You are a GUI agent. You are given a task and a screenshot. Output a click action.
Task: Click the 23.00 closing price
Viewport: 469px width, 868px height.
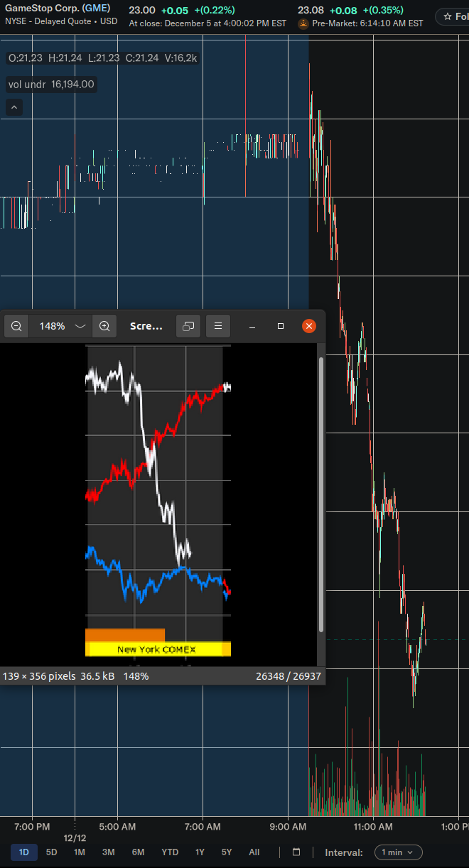click(x=142, y=10)
